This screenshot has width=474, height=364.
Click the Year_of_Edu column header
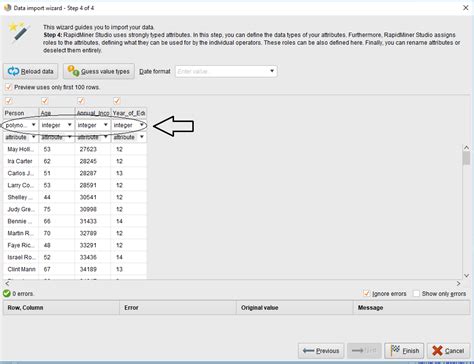(129, 113)
